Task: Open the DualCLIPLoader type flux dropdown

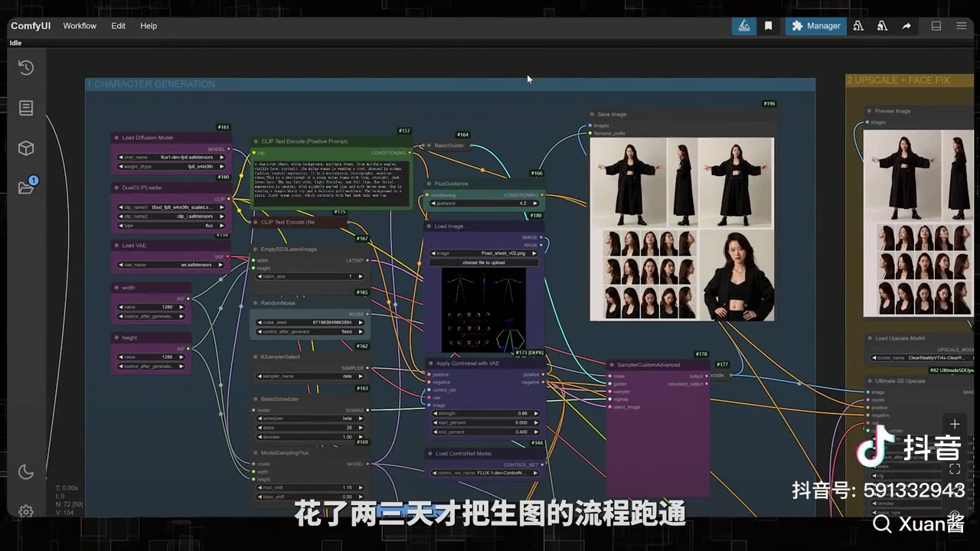Action: [171, 226]
